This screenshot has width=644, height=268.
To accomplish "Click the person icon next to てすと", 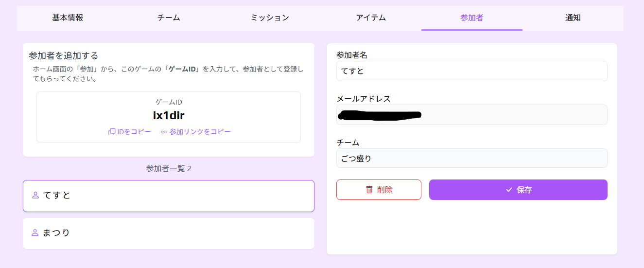I will pos(35,196).
